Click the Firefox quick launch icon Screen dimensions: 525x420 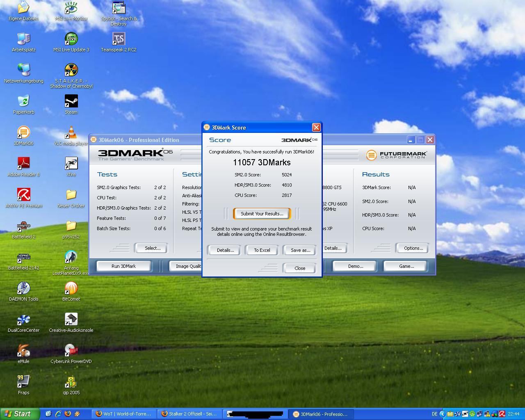[68, 414]
